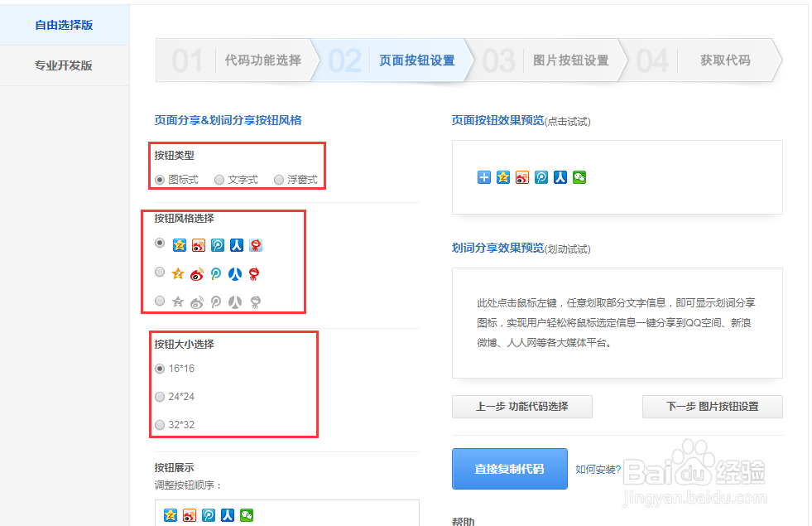Viewport: 812px width, 526px height.
Task: Click the WeChat icon in the page button preview
Action: 579,177
